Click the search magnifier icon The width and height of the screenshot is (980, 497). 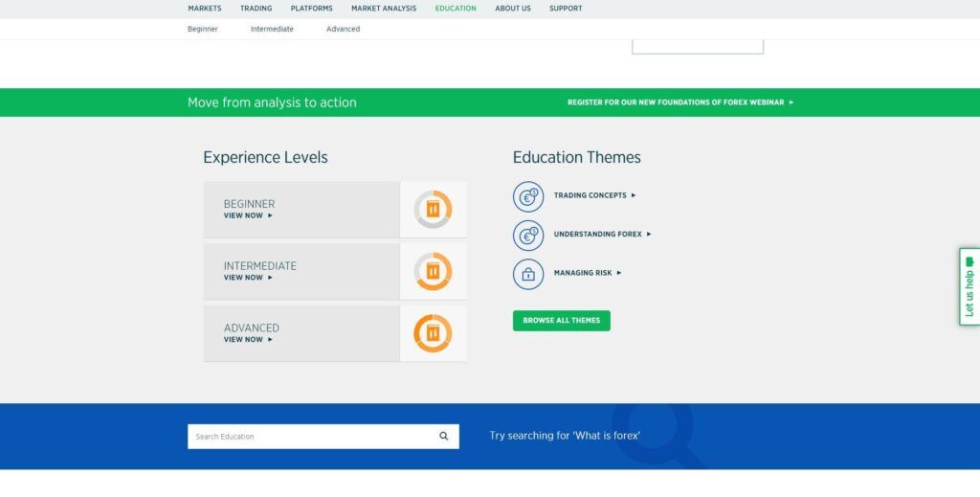[x=444, y=436]
